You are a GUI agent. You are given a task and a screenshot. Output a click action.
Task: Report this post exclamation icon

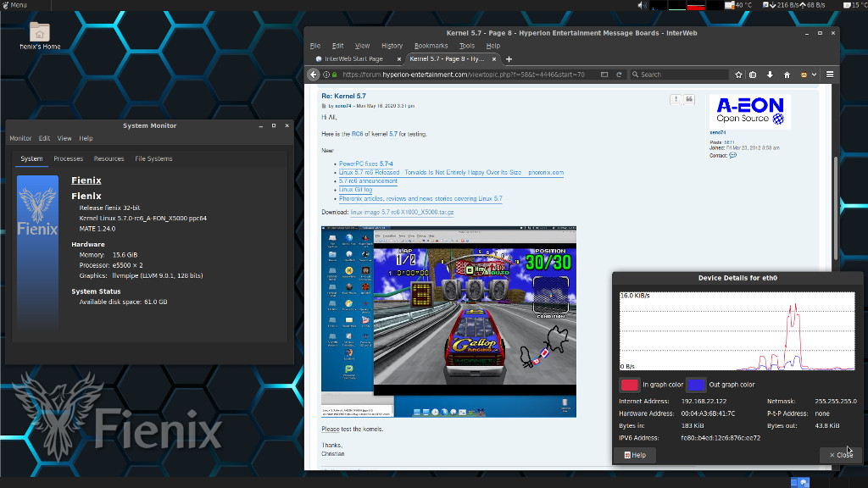676,99
